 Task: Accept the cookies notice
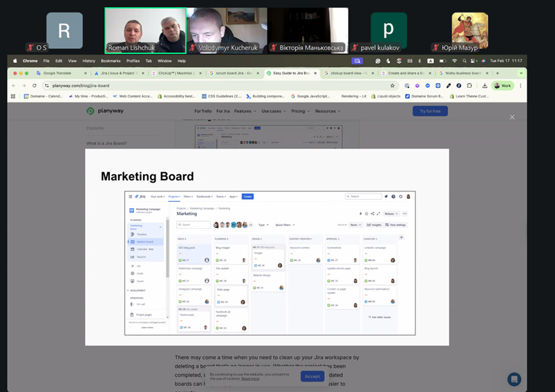[x=312, y=376]
